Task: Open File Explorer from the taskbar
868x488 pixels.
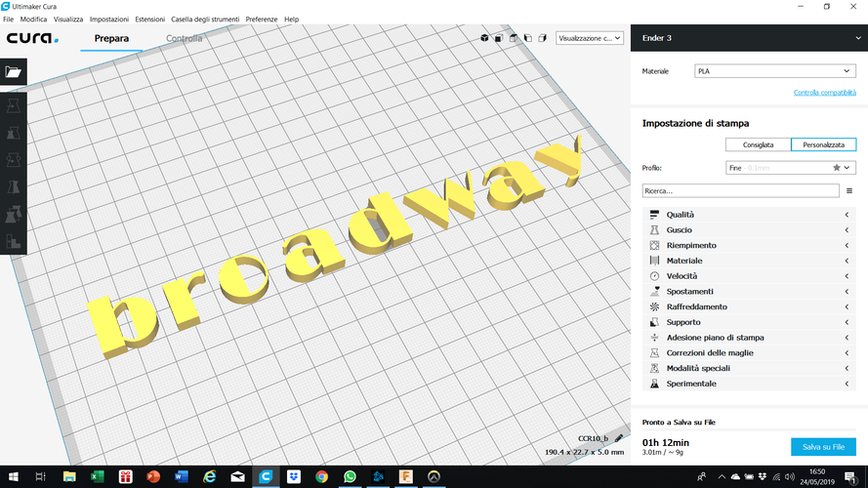Action: pos(69,476)
